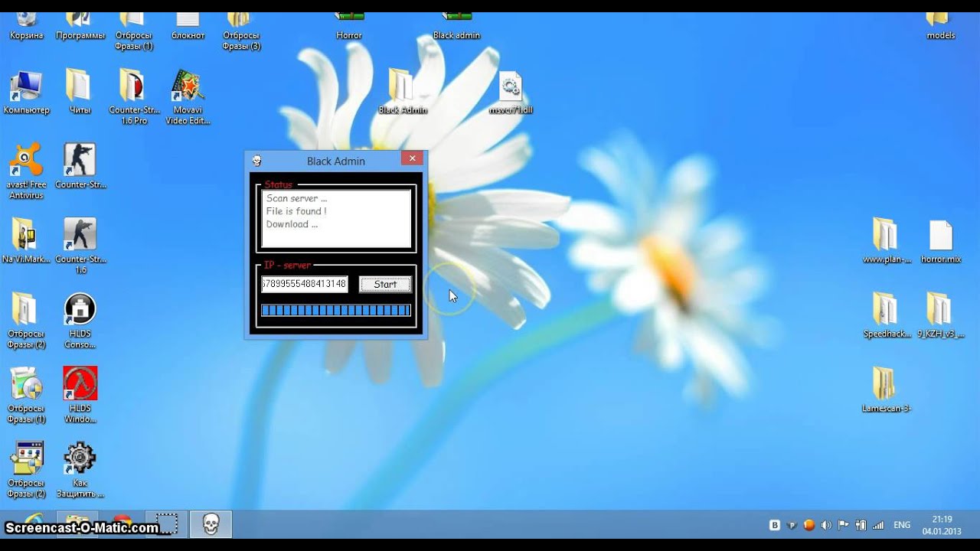
Task: Launch the HLDS Conso... shortcut
Action: [80, 321]
